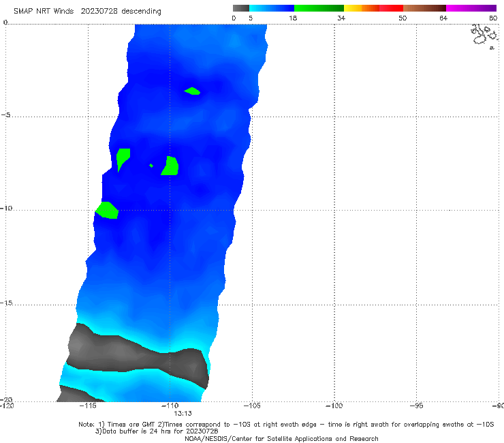This screenshot has width=504, height=443.
Task: Click the longitude axis label '-95'
Action: (x=417, y=406)
